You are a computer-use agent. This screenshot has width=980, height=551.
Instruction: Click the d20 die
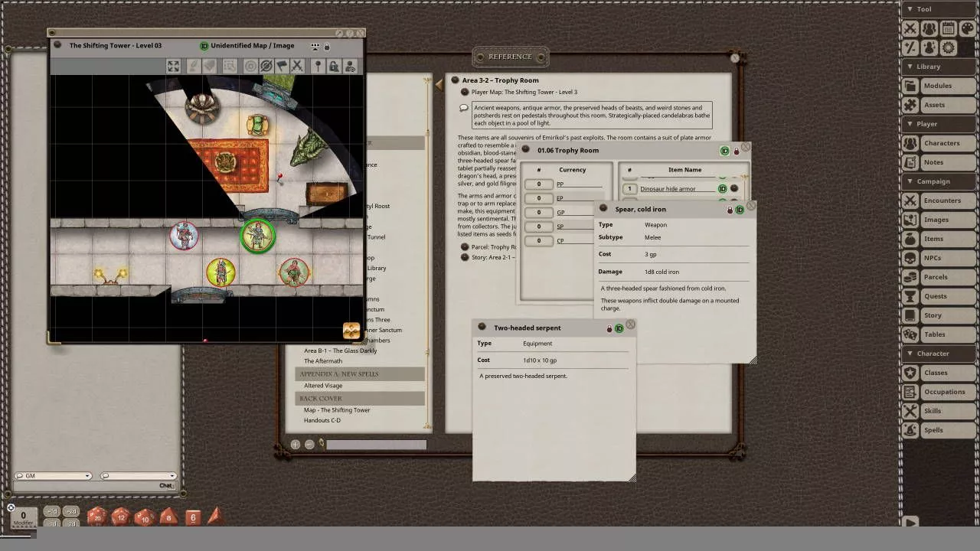pyautogui.click(x=97, y=517)
